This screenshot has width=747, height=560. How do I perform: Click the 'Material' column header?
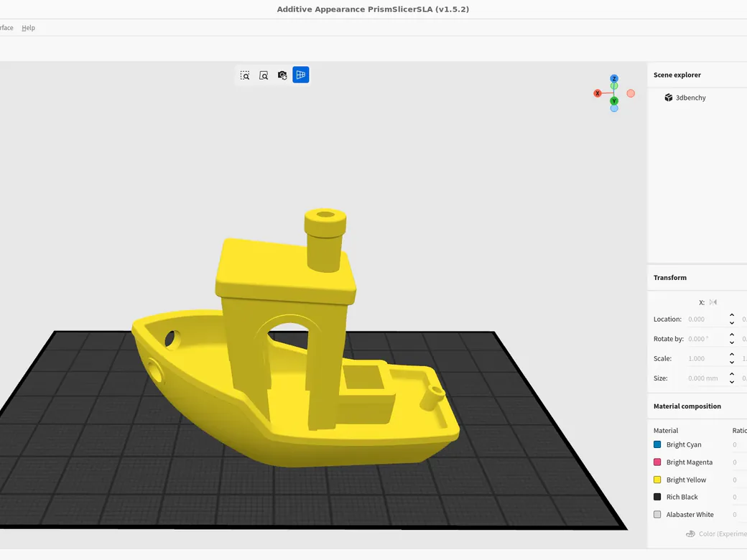point(666,431)
